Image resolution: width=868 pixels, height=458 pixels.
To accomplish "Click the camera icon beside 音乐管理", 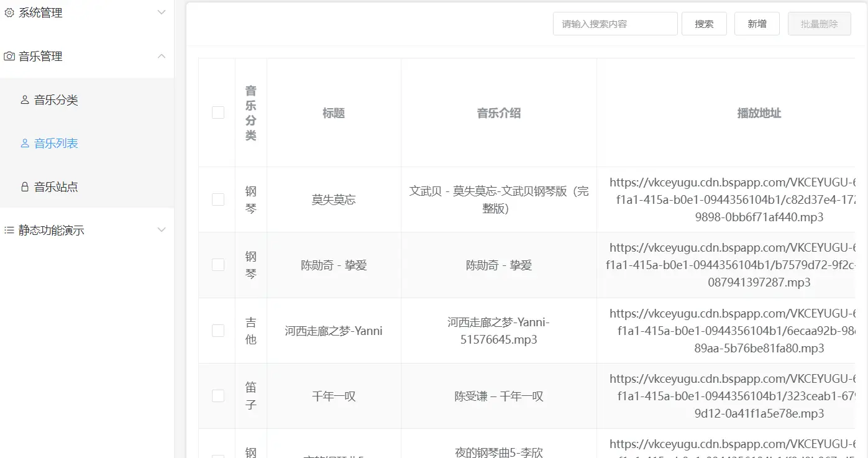I will tap(9, 57).
